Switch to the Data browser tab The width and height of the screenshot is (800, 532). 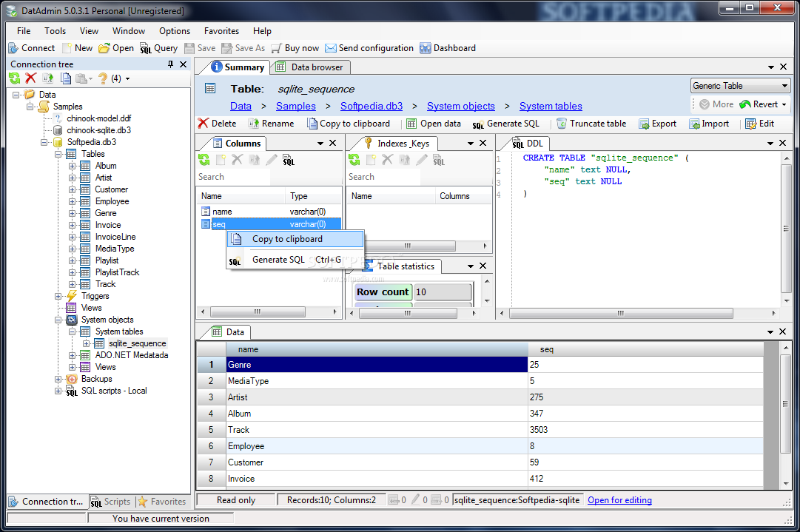(x=309, y=67)
